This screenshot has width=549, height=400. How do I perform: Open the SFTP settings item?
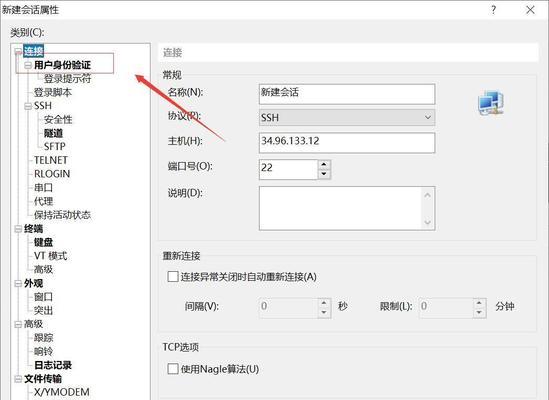tap(55, 146)
